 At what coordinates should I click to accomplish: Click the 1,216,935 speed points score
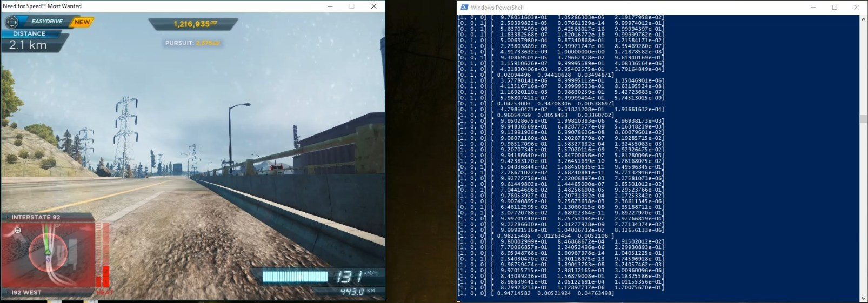tap(195, 24)
